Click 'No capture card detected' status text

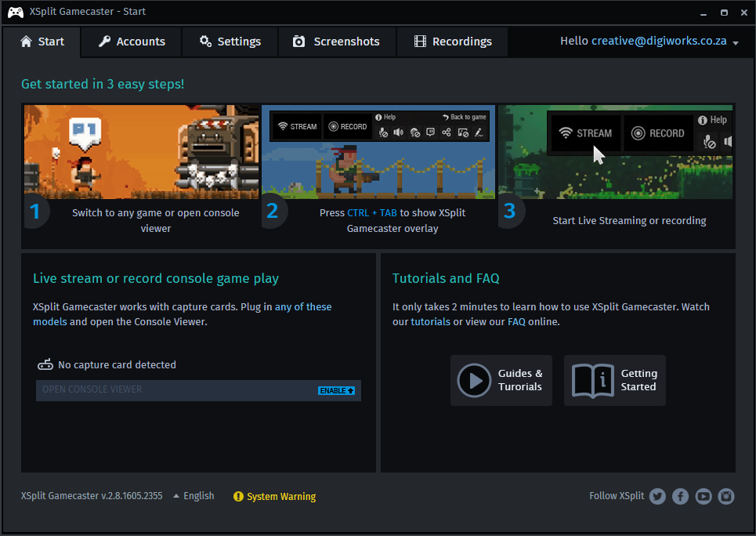tap(117, 364)
